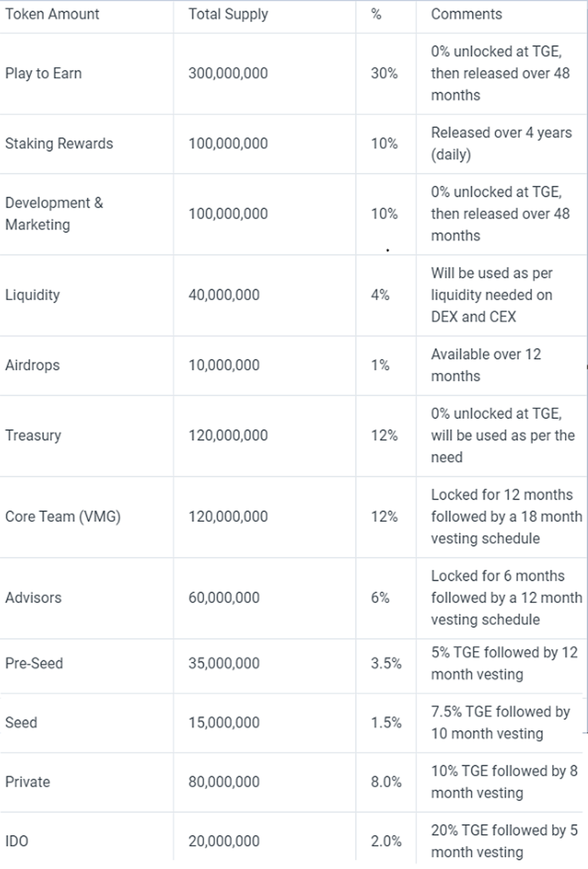Click the Private row label
This screenshot has height=869, width=588.
tap(27, 782)
